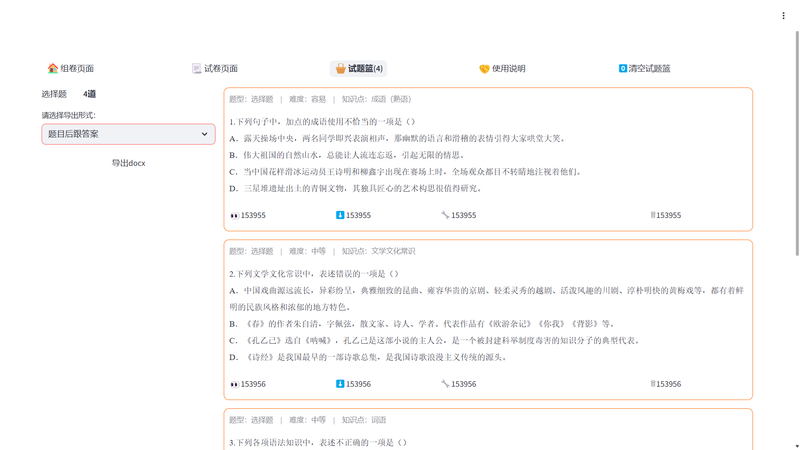Expand the 题目后跟答案 export format dropdown
Image resolution: width=800 pixels, height=450 pixels.
[x=128, y=134]
